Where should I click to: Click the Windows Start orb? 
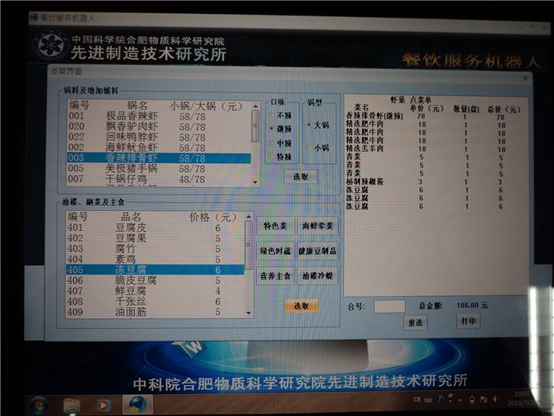[39, 405]
